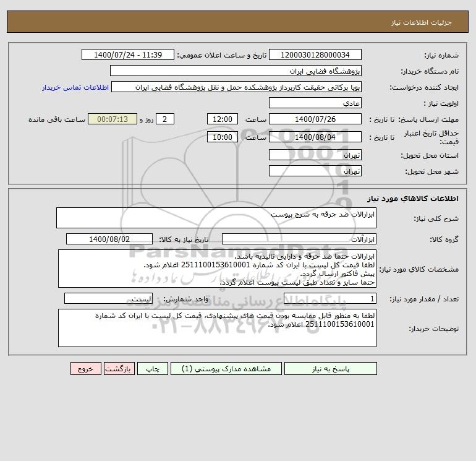The height and width of the screenshot is (461, 476).
Task: Click the label نام دستگاه خریدار
Action: pos(430,71)
